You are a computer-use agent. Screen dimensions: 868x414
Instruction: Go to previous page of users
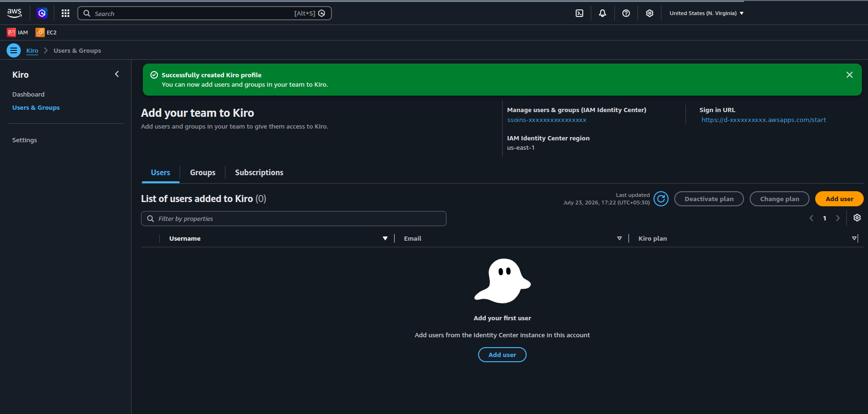811,218
